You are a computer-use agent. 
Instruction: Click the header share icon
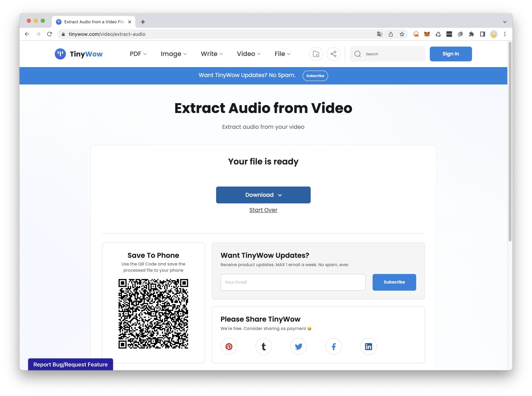point(333,54)
